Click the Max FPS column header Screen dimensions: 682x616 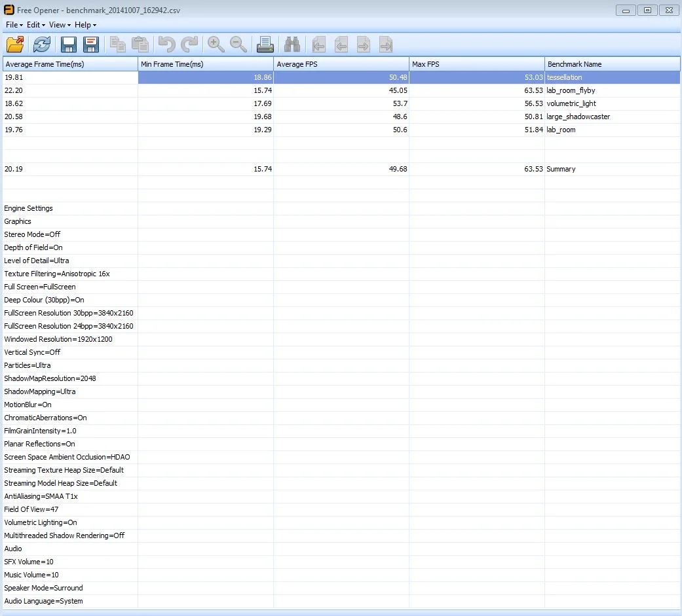(x=477, y=64)
